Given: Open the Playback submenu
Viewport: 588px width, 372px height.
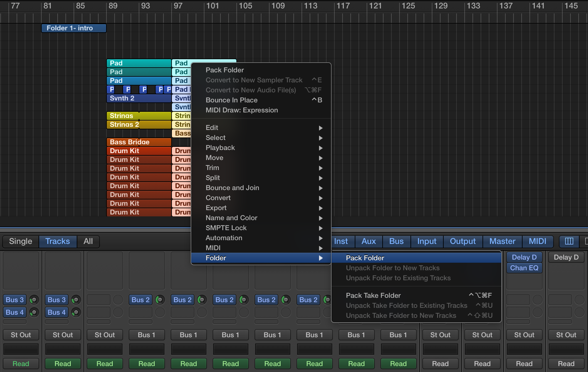Looking at the screenshot, I should click(220, 147).
